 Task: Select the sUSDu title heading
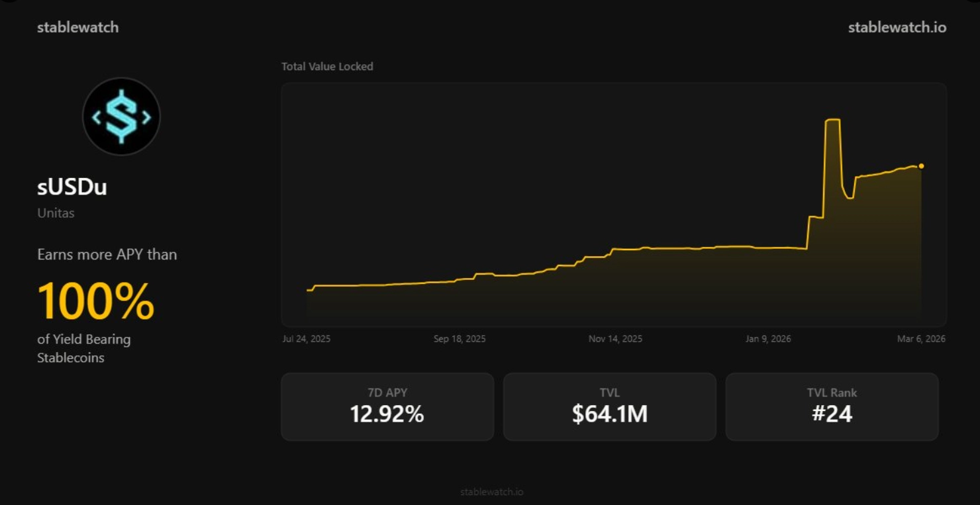tap(72, 187)
